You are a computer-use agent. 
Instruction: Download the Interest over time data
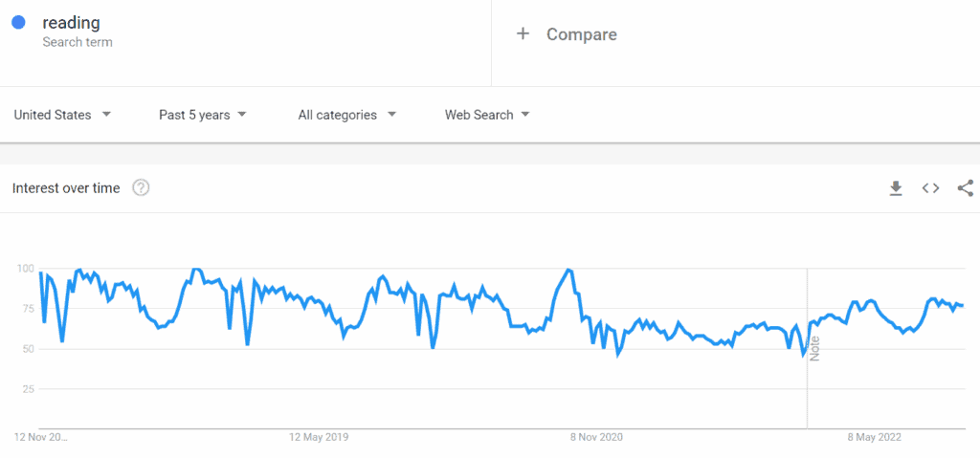(x=896, y=188)
